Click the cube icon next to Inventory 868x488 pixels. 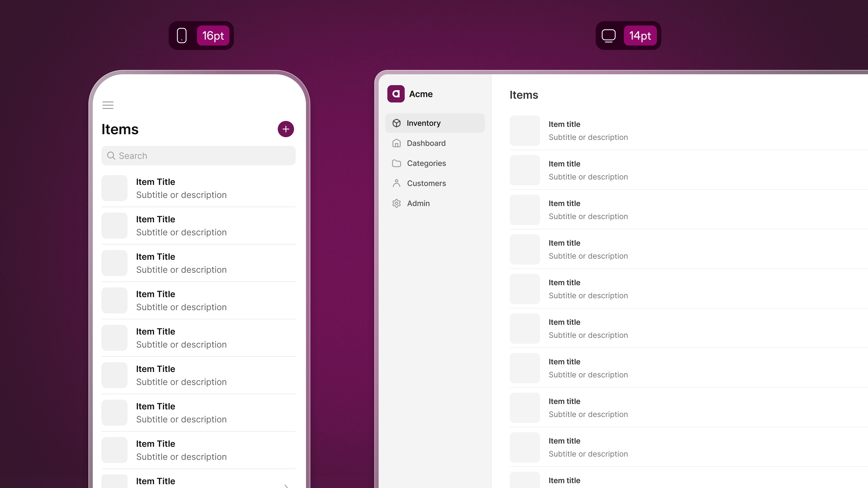397,123
